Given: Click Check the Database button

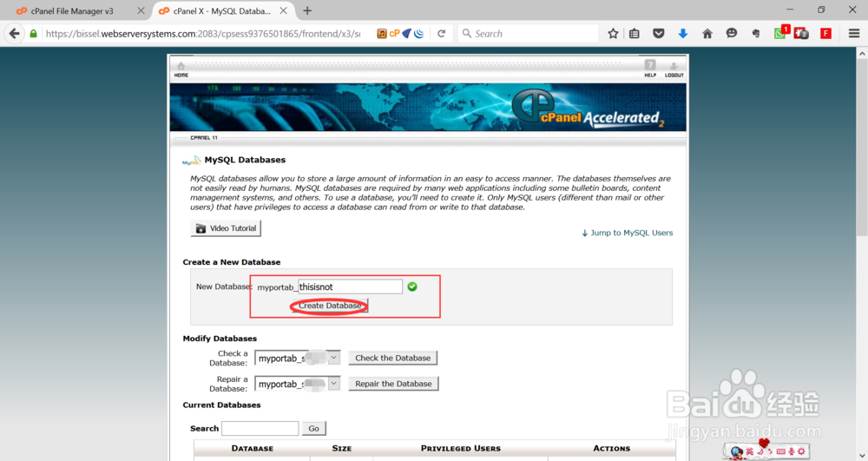Looking at the screenshot, I should 393,358.
